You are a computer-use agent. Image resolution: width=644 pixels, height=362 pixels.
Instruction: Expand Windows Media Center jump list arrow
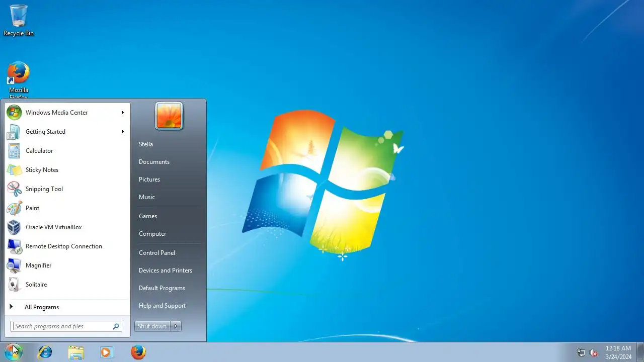[122, 112]
